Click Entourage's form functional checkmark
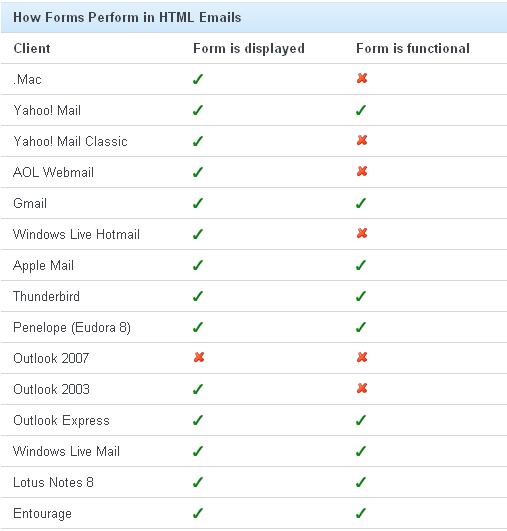 [361, 513]
